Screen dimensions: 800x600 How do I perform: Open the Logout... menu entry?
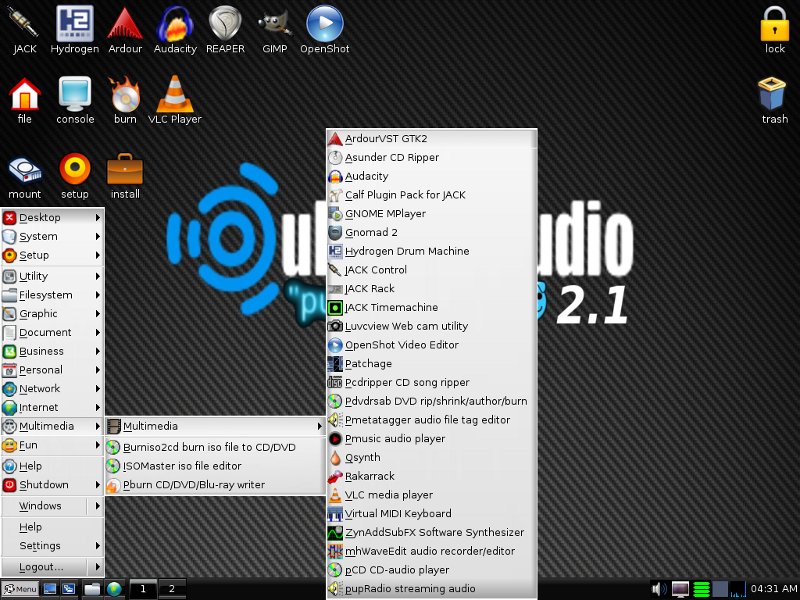pos(53,567)
